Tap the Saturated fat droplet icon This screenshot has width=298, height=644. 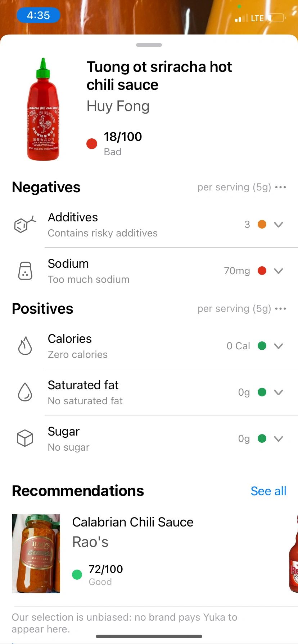click(x=25, y=392)
